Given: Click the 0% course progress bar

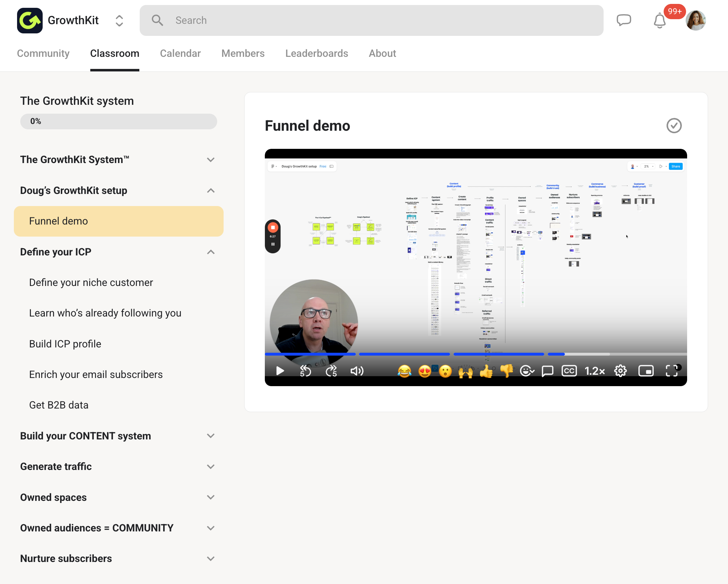Looking at the screenshot, I should point(119,121).
